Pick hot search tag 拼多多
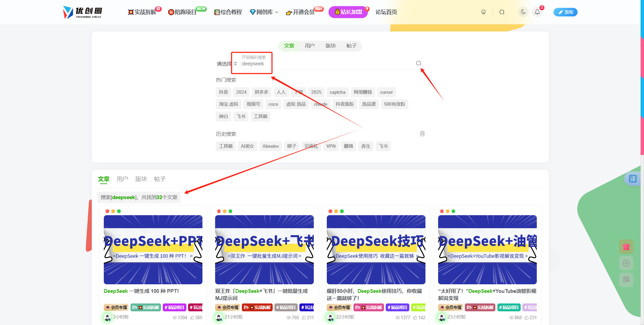 (x=261, y=92)
